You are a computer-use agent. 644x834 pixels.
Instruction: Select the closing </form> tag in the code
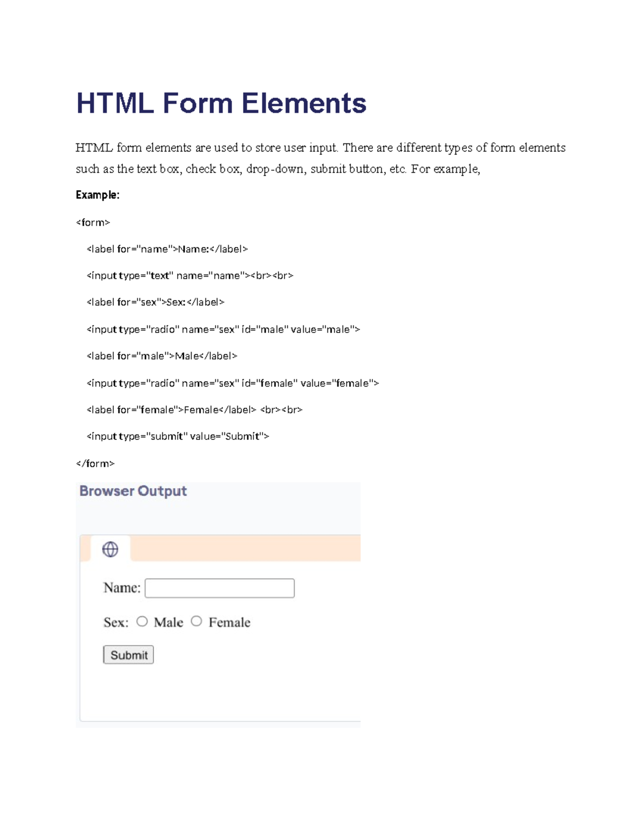pos(96,462)
